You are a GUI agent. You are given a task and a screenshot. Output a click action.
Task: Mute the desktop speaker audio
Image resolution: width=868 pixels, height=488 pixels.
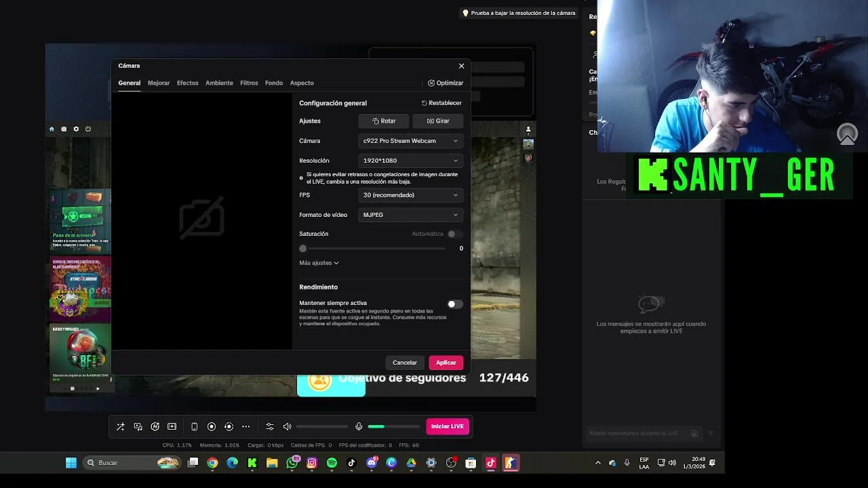288,426
